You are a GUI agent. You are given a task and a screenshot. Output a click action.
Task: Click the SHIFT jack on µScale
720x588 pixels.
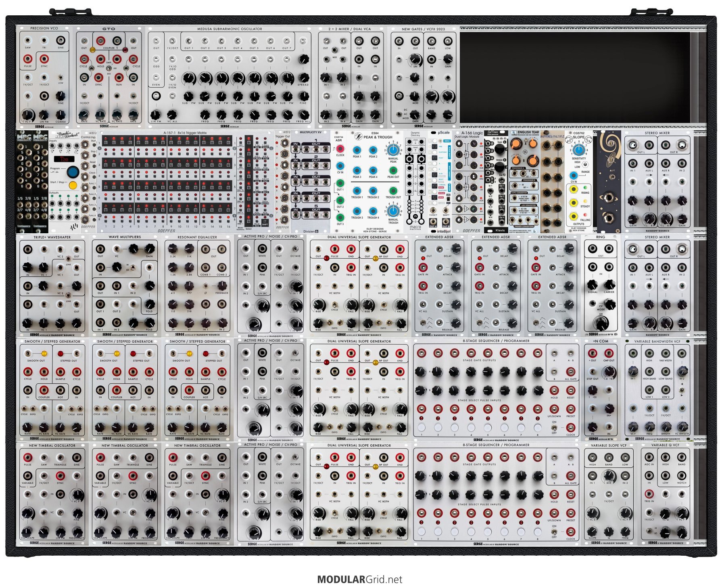point(446,210)
